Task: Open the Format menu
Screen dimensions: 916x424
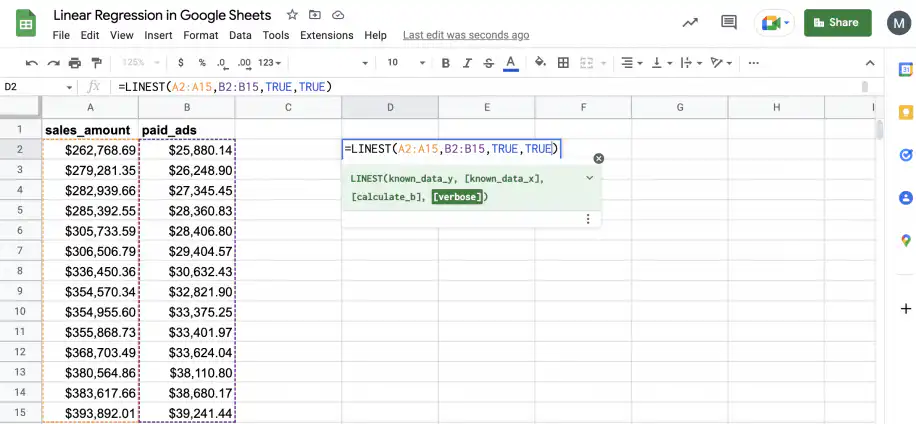Action: (200, 35)
